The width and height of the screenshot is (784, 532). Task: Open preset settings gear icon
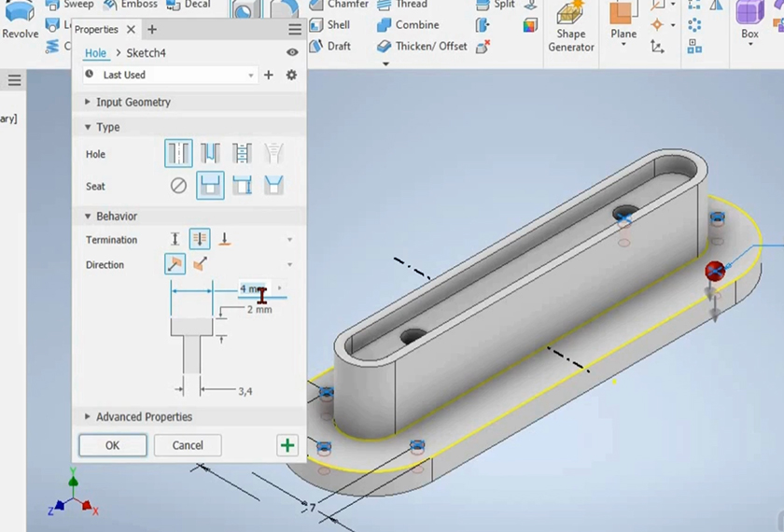291,75
